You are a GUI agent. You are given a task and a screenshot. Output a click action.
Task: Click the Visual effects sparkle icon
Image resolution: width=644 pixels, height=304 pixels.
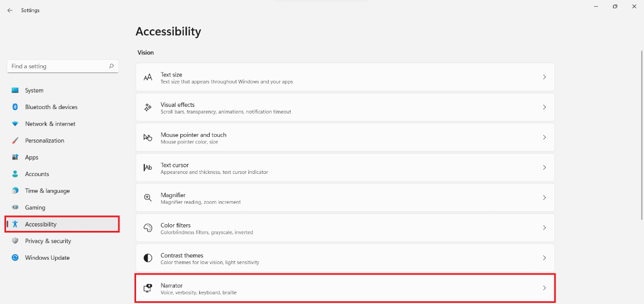pos(148,107)
